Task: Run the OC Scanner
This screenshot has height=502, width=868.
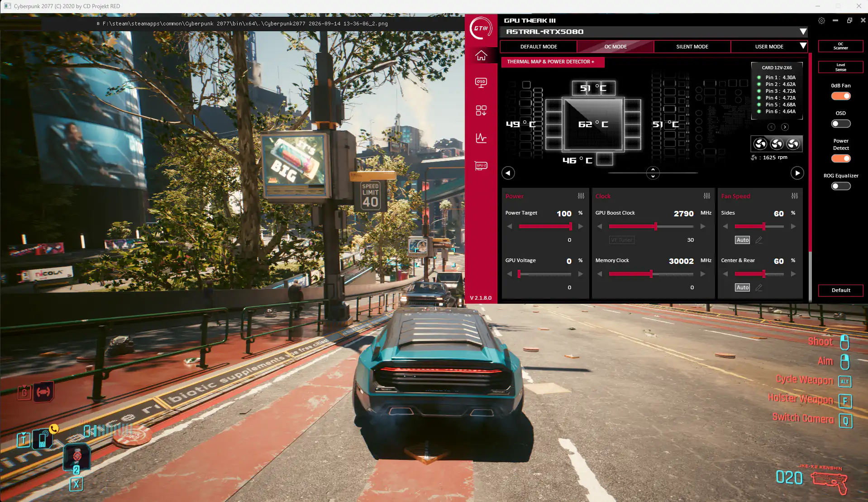Action: tap(841, 46)
